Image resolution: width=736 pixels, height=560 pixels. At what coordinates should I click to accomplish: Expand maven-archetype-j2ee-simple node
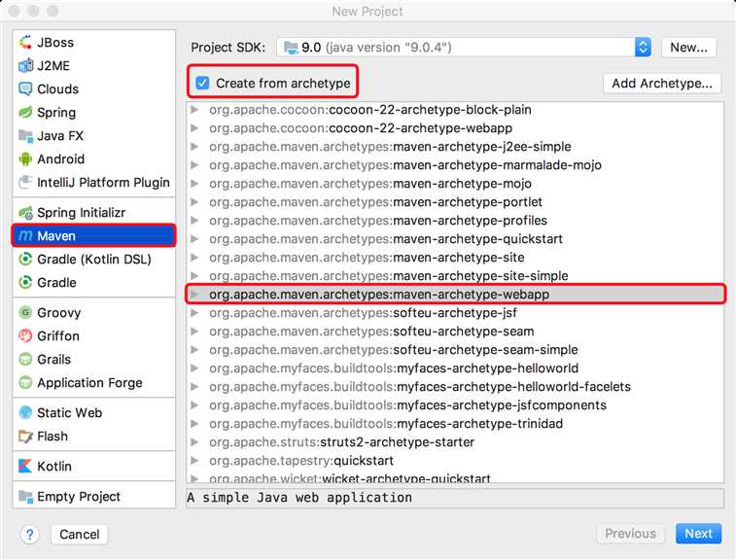click(x=194, y=147)
